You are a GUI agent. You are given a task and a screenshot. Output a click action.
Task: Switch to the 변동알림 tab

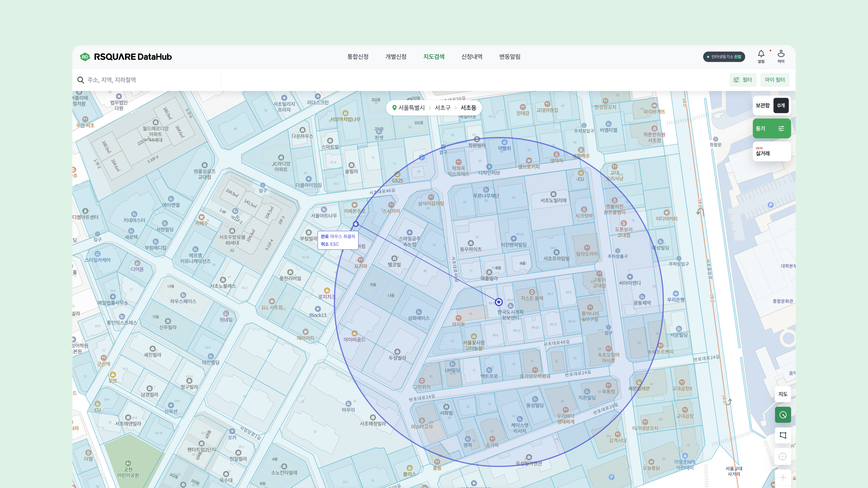509,56
